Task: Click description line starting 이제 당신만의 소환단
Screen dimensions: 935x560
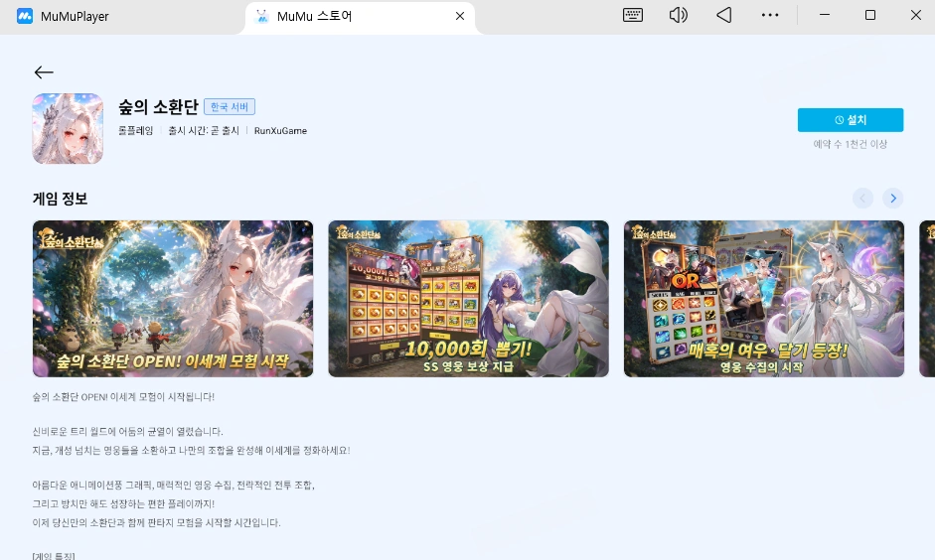Action: coord(156,522)
